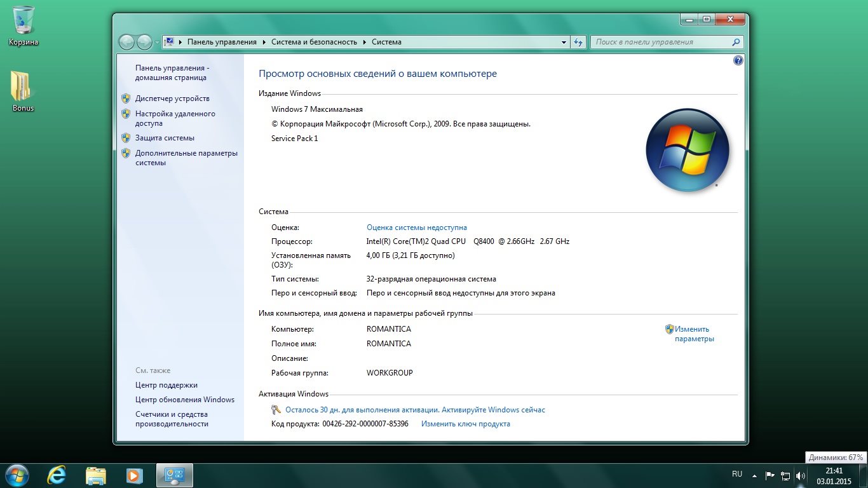This screenshot has height=488, width=868.
Task: Open the Start menu orb
Action: pyautogui.click(x=17, y=475)
